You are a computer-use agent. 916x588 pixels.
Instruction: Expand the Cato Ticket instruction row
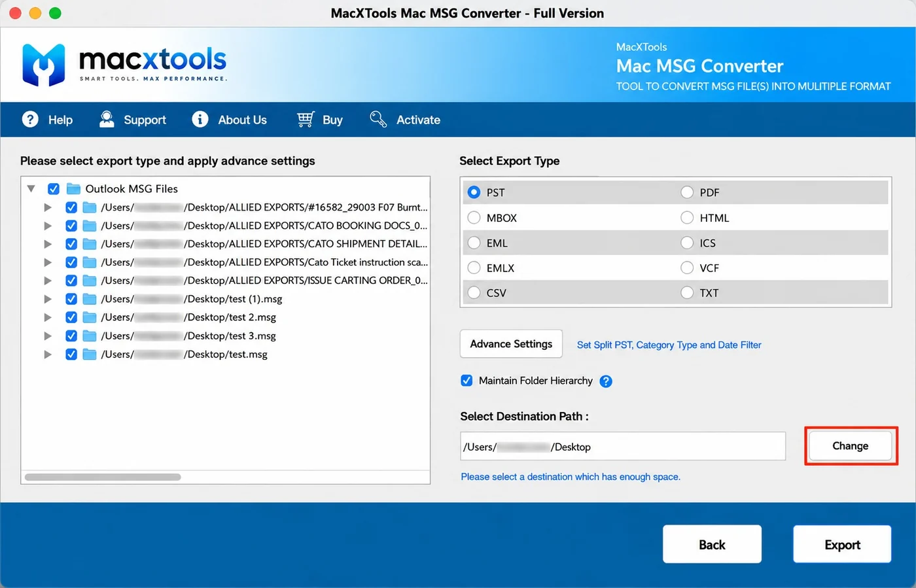(x=48, y=262)
